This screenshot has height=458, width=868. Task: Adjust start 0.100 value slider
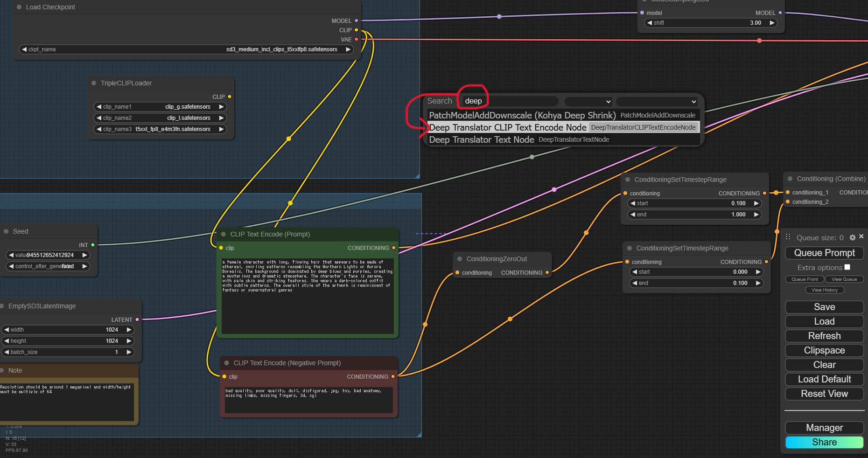click(694, 203)
